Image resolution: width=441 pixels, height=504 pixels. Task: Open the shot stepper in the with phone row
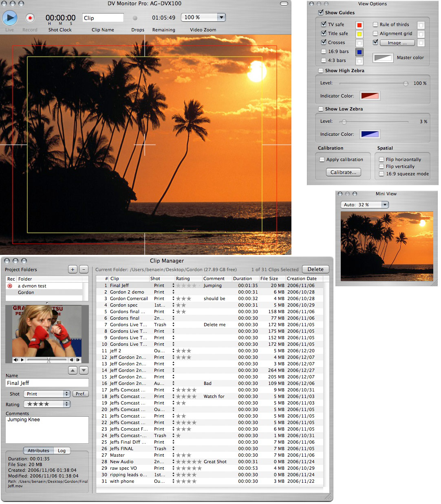[x=173, y=481]
